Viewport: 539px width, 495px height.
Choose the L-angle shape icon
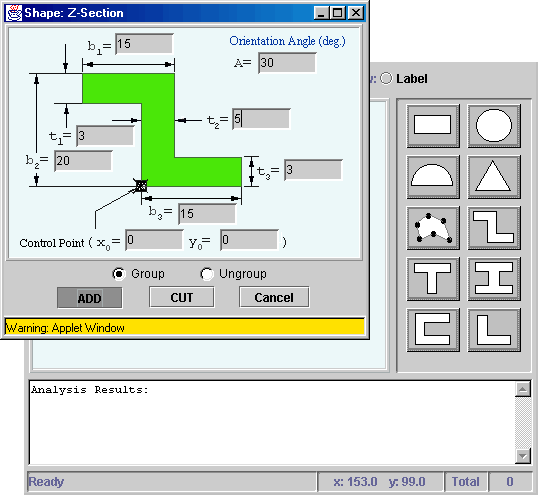494,330
